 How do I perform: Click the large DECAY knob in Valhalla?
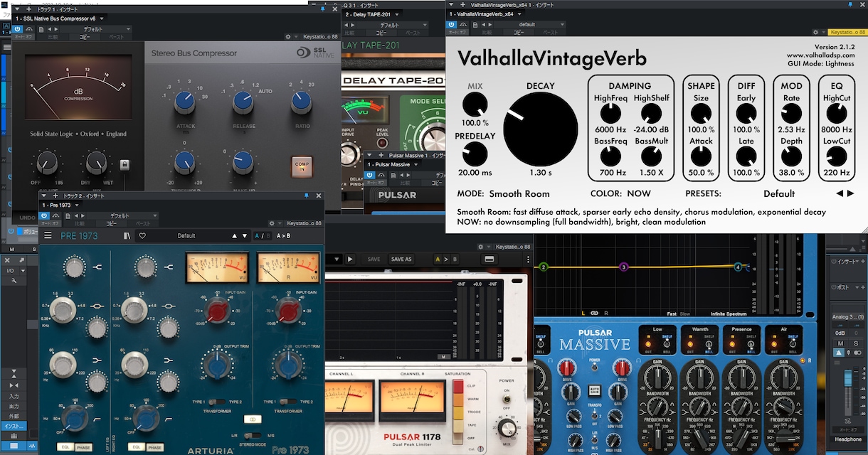click(x=540, y=129)
